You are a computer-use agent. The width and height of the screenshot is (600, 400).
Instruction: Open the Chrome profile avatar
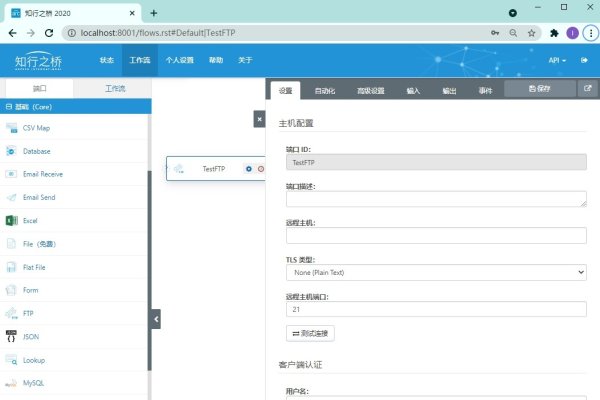(572, 33)
